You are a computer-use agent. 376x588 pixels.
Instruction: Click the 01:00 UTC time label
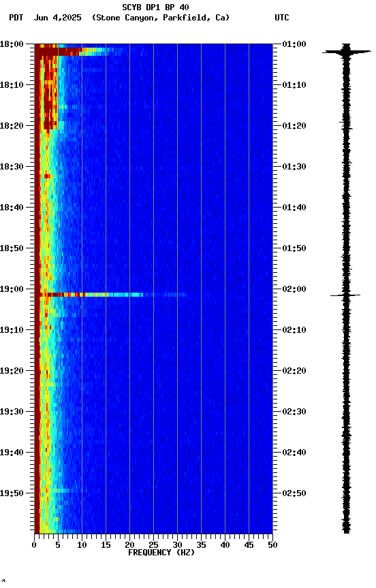[294, 44]
